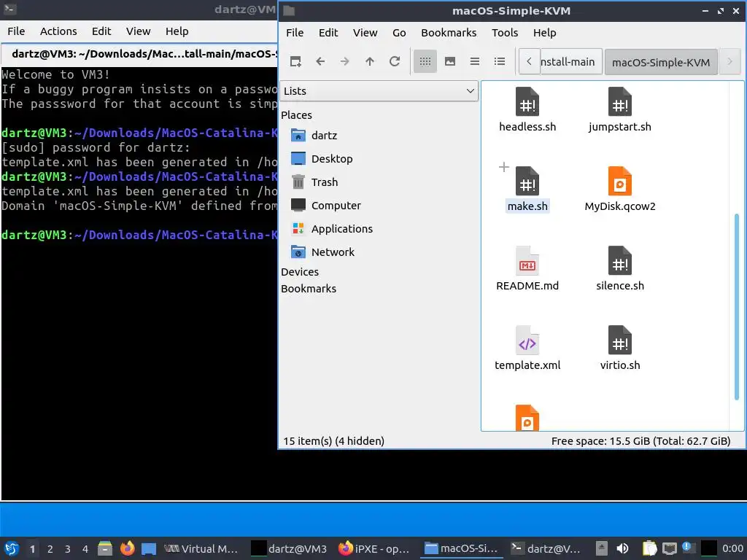The image size is (747, 560).
Task: Switch to detailed list view
Action: pyautogui.click(x=499, y=61)
